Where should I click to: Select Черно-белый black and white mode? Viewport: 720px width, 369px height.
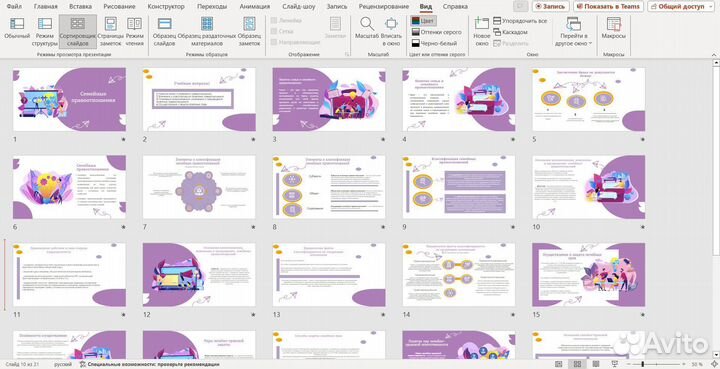434,43
